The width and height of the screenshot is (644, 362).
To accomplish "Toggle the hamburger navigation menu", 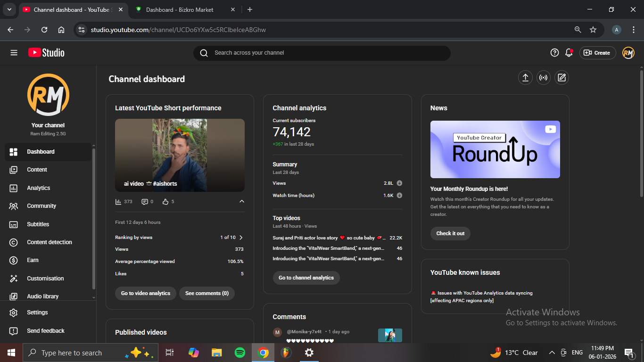I will 14,53.
